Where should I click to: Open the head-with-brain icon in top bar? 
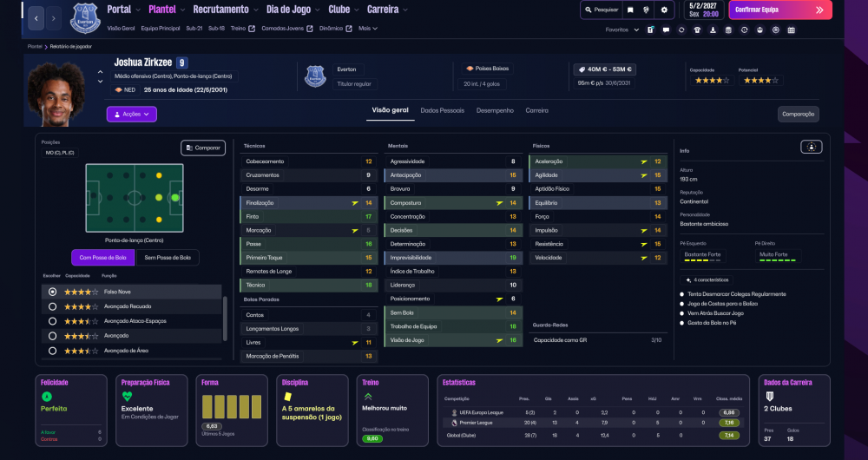[646, 10]
